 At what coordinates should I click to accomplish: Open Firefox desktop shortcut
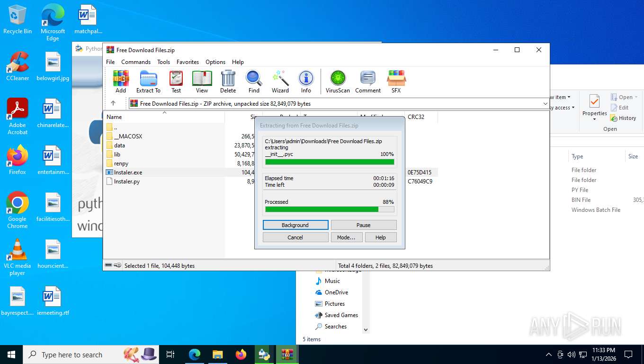[18, 160]
